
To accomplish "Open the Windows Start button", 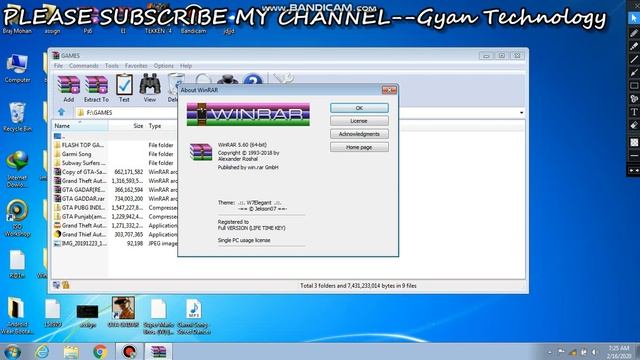I will tap(12, 352).
